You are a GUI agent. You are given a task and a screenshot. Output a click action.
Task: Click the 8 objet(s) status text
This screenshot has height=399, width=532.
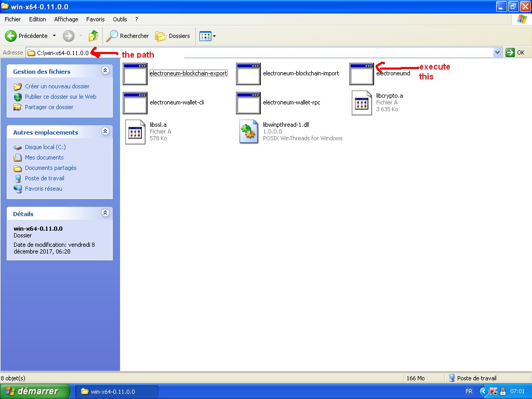point(13,378)
